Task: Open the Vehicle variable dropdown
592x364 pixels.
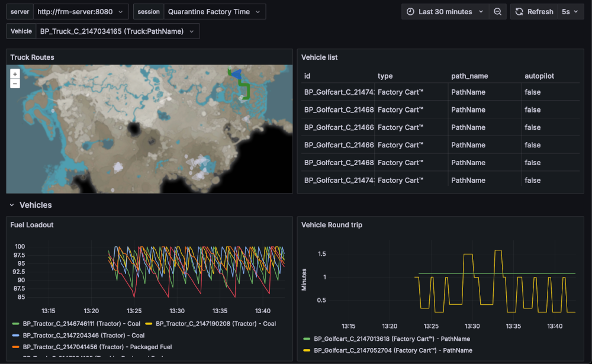Action: point(117,31)
